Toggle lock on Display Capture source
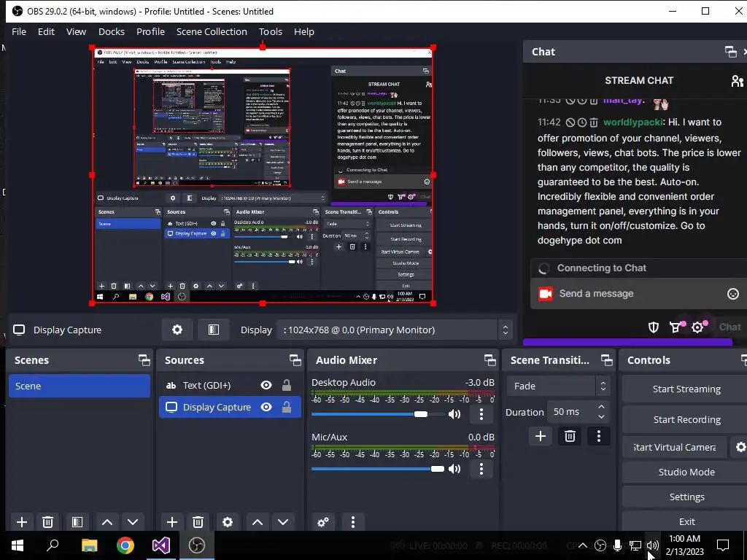 pos(286,407)
